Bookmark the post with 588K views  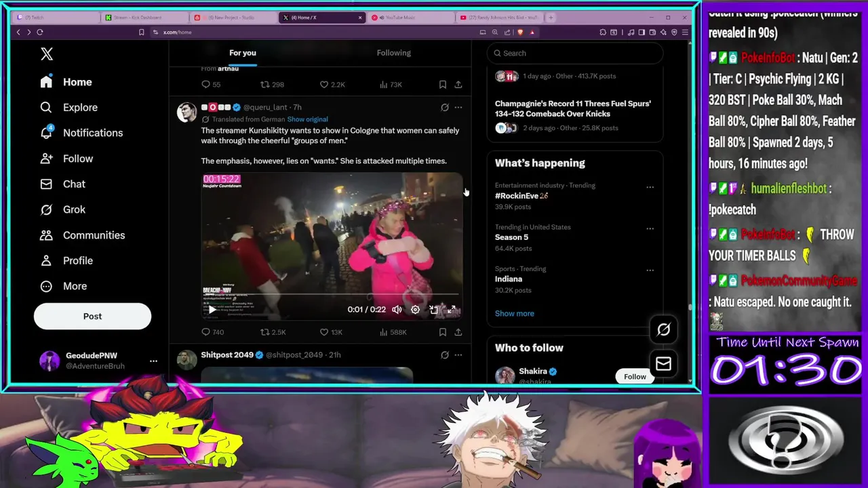pos(443,332)
